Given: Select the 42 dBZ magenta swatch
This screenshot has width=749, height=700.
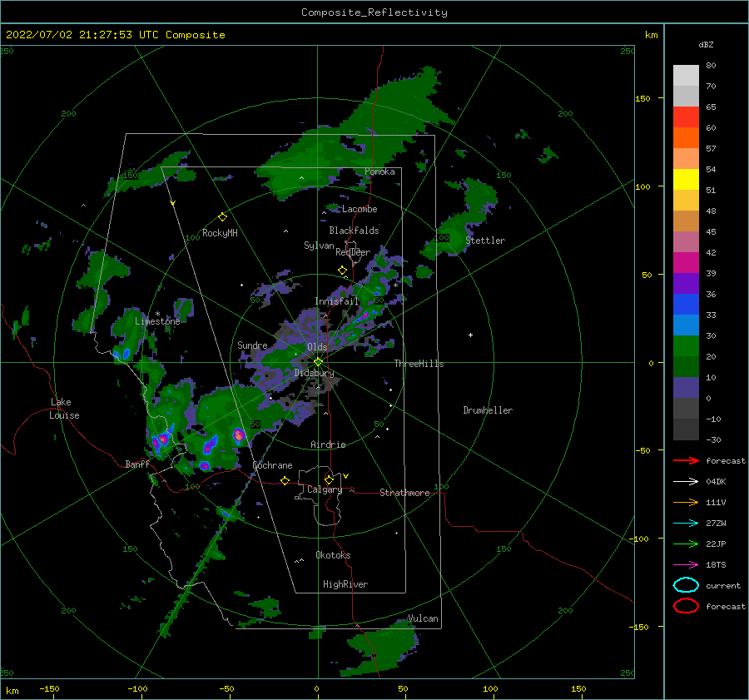Looking at the screenshot, I should pyautogui.click(x=686, y=262).
